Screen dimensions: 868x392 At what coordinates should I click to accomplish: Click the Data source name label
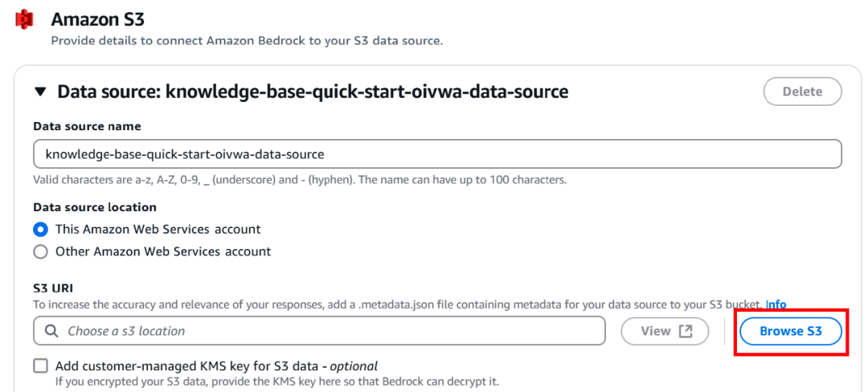coord(87,126)
